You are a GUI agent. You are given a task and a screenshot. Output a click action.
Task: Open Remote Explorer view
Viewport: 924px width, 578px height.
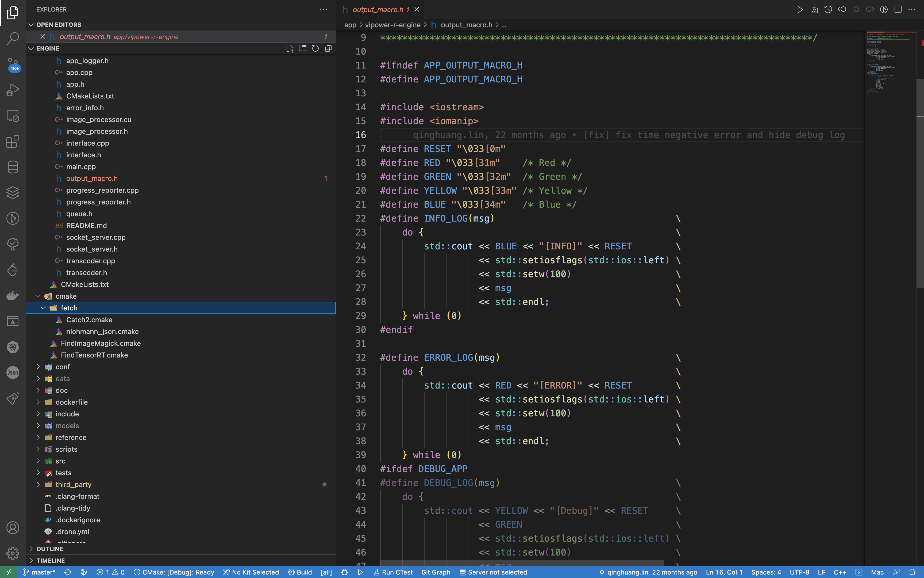coord(13,116)
